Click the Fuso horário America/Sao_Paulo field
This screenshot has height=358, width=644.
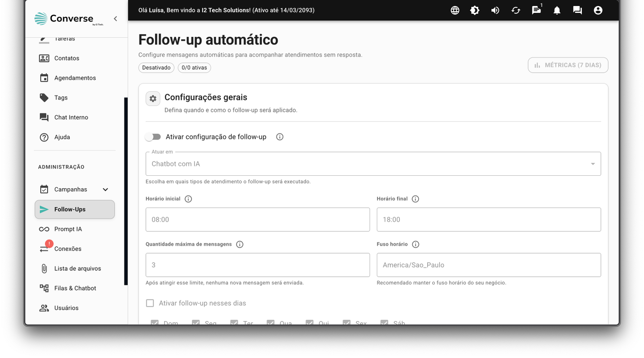[489, 265]
